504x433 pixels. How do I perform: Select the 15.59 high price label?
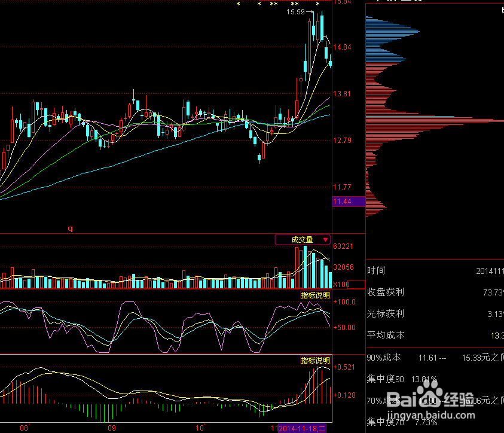pyautogui.click(x=295, y=12)
